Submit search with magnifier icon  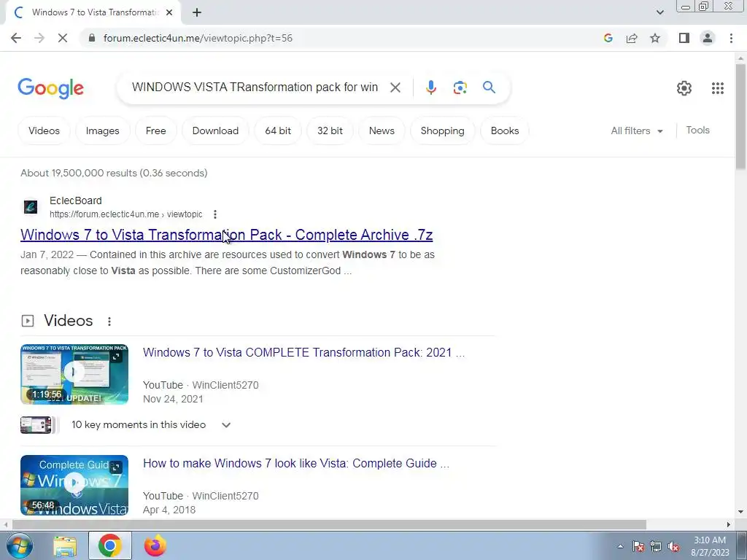(x=489, y=87)
